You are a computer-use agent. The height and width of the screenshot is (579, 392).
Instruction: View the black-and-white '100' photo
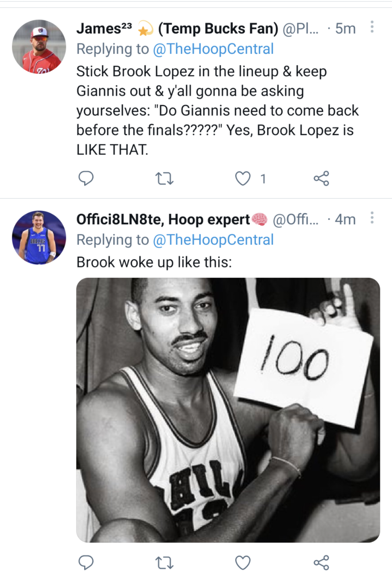click(x=228, y=410)
